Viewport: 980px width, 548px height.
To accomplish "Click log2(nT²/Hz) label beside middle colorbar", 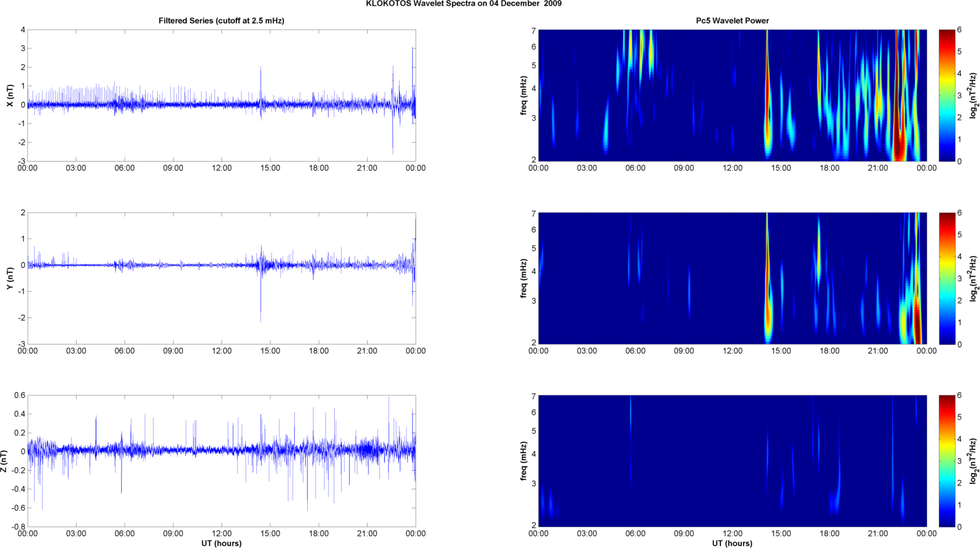I will click(x=974, y=278).
